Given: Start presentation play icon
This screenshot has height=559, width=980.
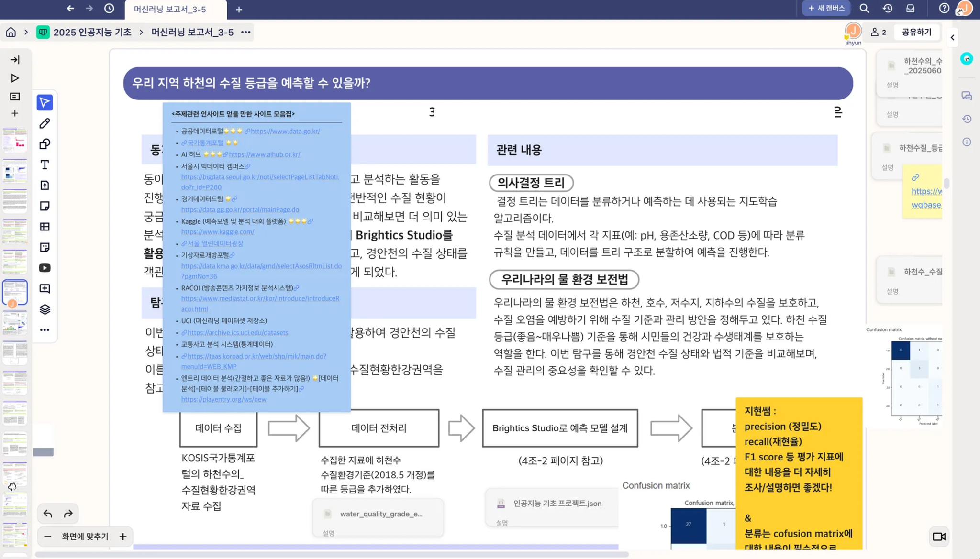Looking at the screenshot, I should pyautogui.click(x=15, y=78).
